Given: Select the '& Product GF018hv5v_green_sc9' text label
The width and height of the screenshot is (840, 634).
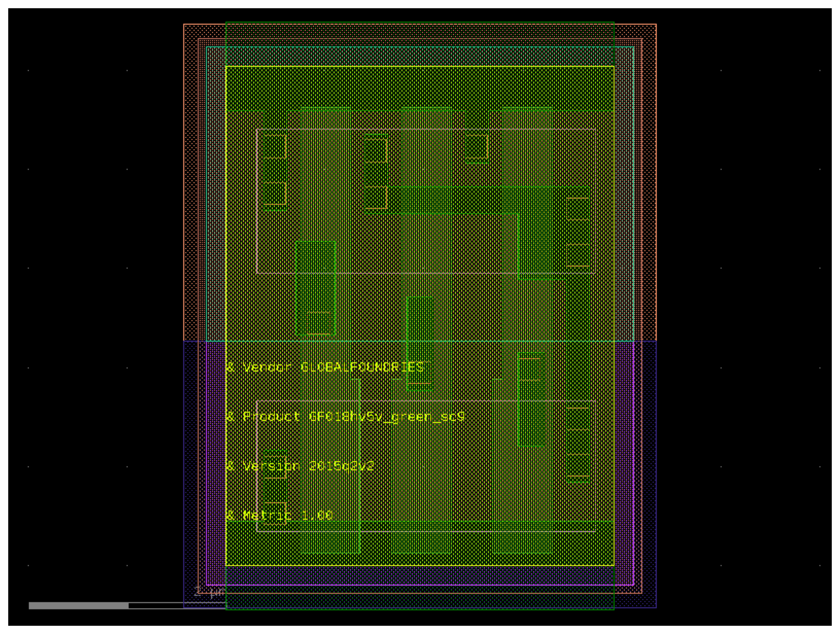Looking at the screenshot, I should click(x=345, y=417).
